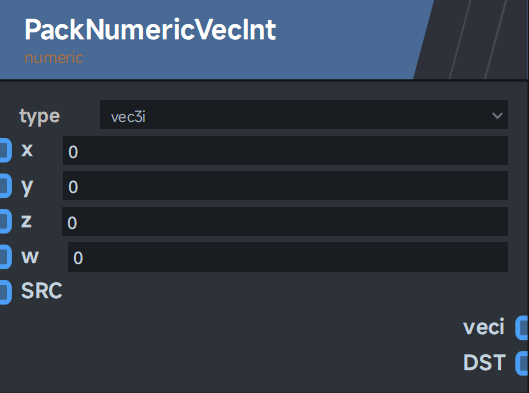
Task: Focus the z value input field
Action: [x=285, y=221]
